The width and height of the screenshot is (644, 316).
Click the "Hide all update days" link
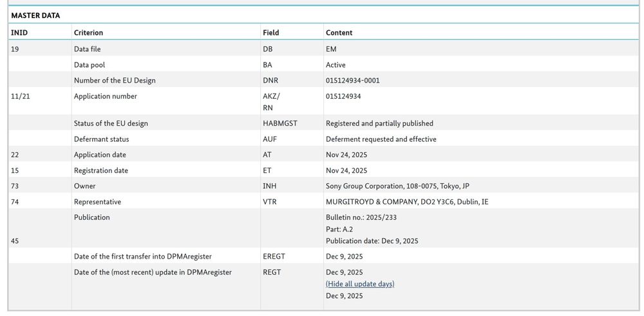(x=360, y=284)
